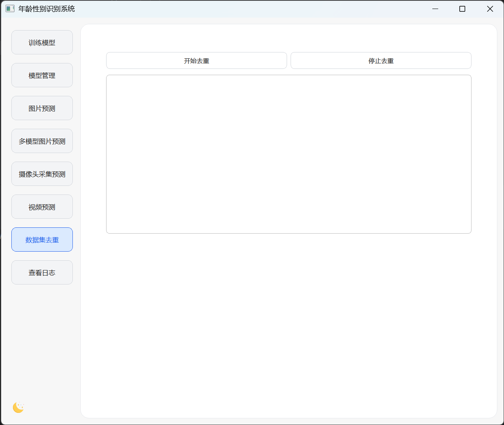The height and width of the screenshot is (425, 504).
Task: Go to the 图片预测 page
Action: [42, 108]
